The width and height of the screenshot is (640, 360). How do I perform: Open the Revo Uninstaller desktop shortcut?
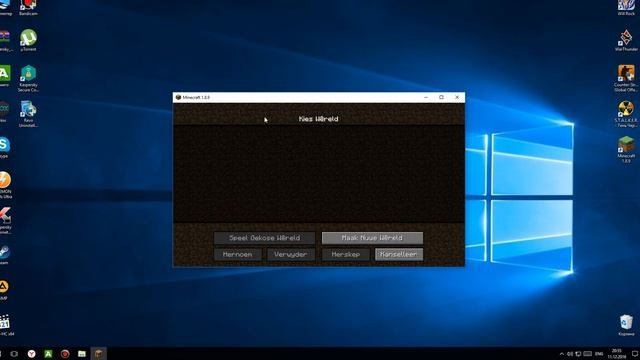[28, 114]
